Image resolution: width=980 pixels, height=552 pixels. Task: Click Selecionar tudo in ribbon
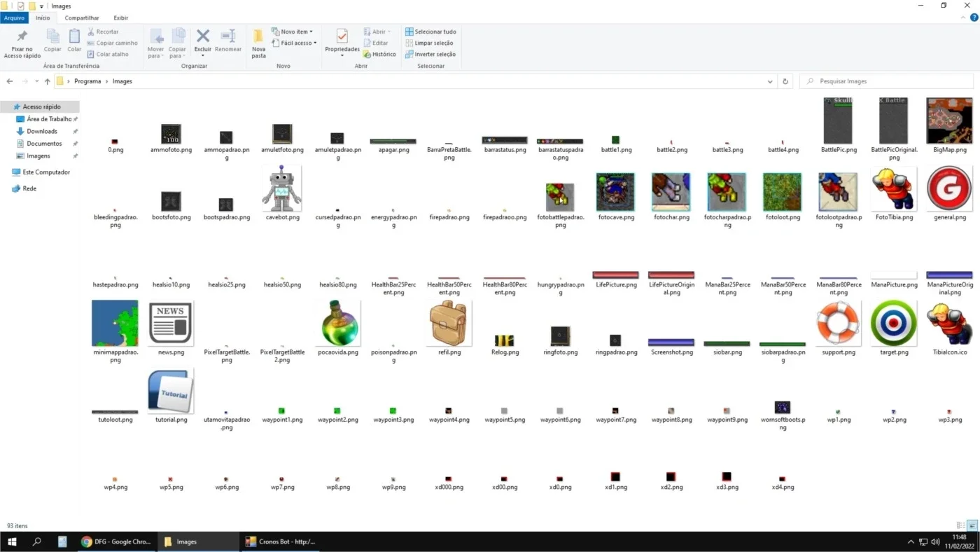(430, 32)
